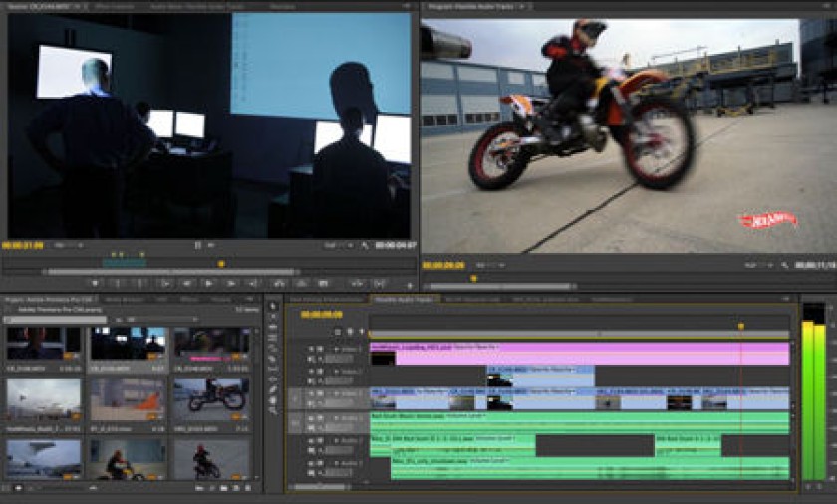Select the Hand tool
The height and width of the screenshot is (504, 837).
point(273,400)
